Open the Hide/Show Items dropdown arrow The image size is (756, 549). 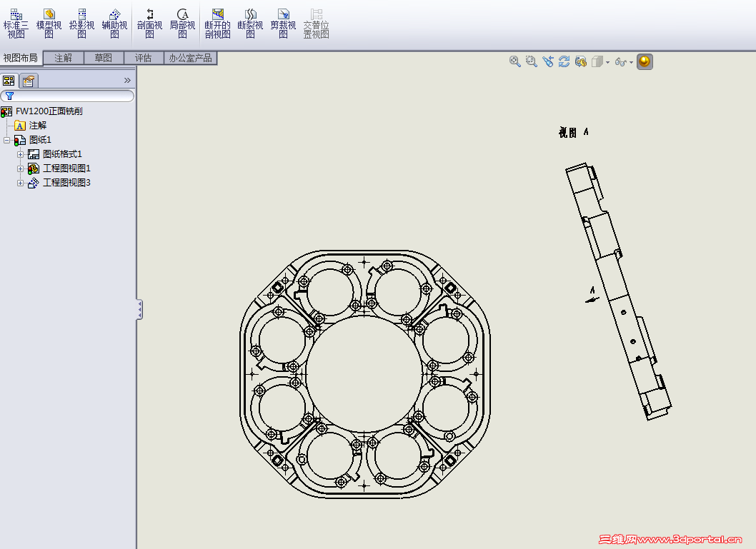pyautogui.click(x=631, y=62)
